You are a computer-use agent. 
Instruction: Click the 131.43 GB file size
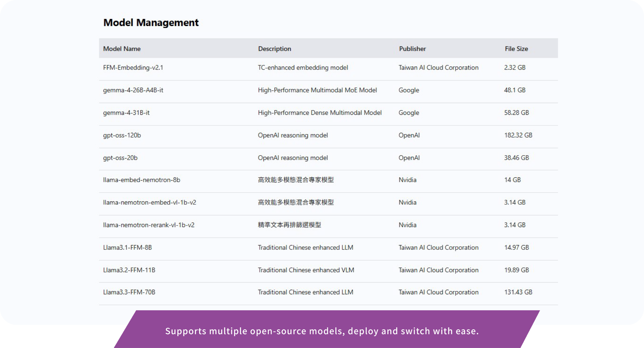518,292
